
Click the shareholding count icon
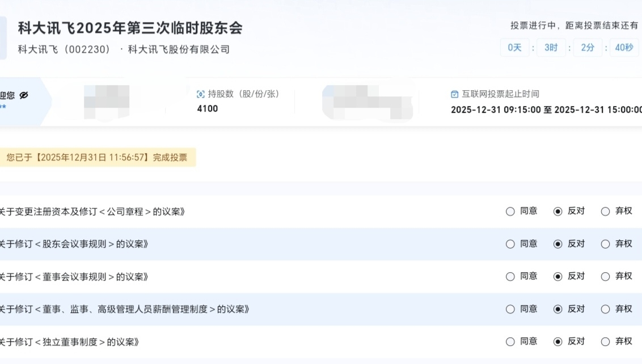point(201,94)
